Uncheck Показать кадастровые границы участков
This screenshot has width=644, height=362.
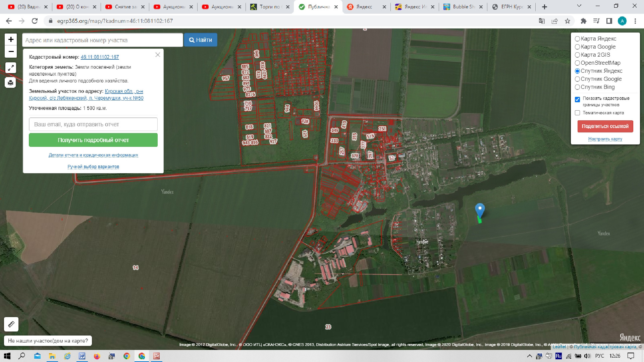(577, 100)
